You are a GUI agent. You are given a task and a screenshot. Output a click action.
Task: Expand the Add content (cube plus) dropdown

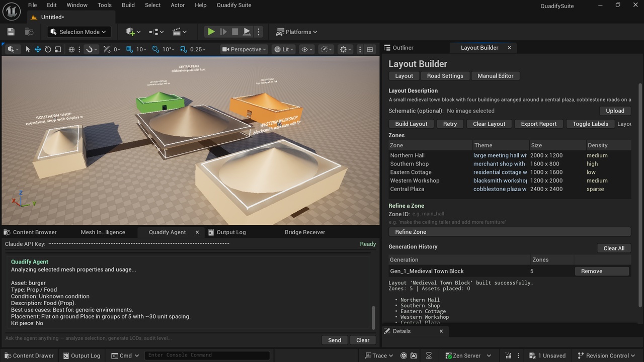click(133, 32)
